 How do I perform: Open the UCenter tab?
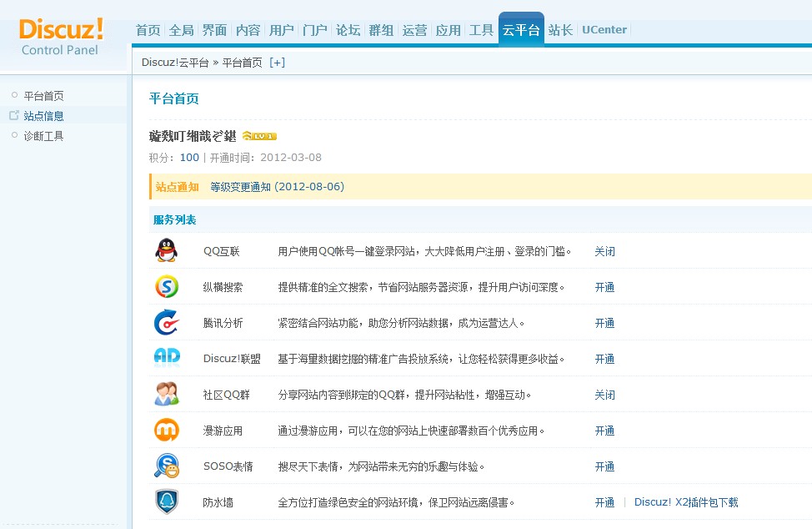(604, 29)
